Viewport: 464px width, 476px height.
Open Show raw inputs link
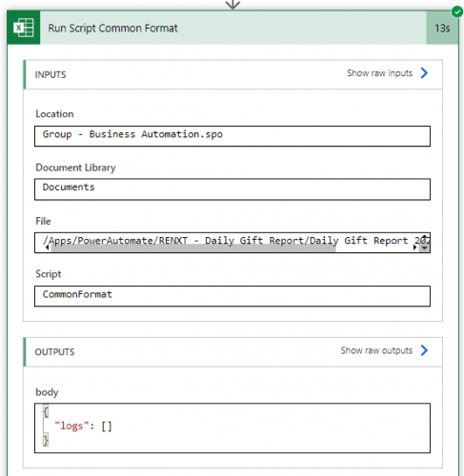[x=379, y=73]
